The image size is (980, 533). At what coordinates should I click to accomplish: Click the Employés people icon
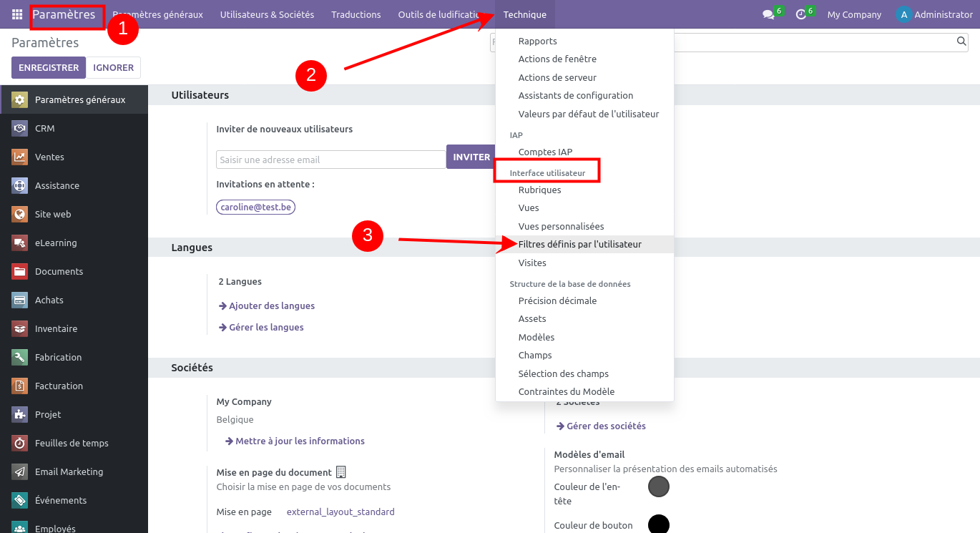[x=20, y=528]
